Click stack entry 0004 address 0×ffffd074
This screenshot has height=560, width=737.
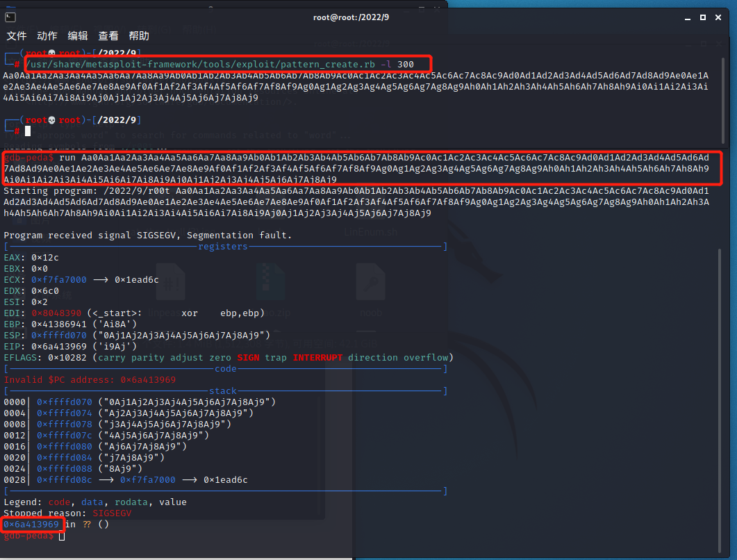coord(65,413)
